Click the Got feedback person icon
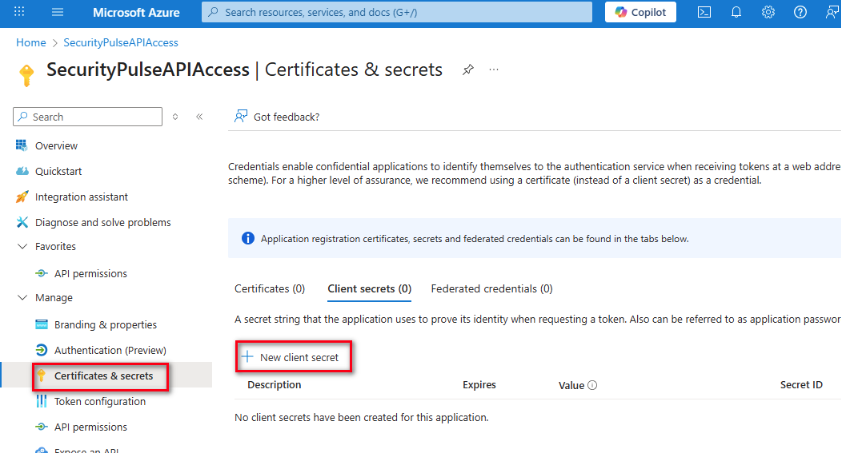Screen dimensions: 841x453 (x=241, y=116)
